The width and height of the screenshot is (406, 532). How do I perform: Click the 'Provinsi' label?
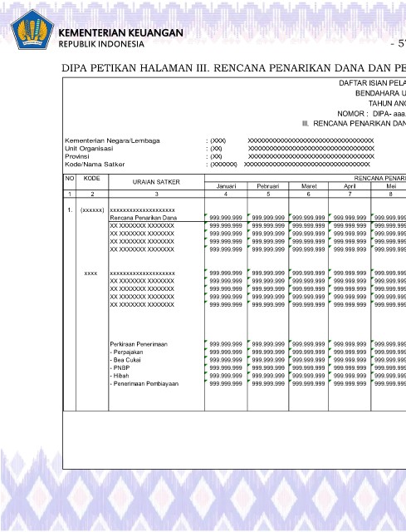pos(77,156)
